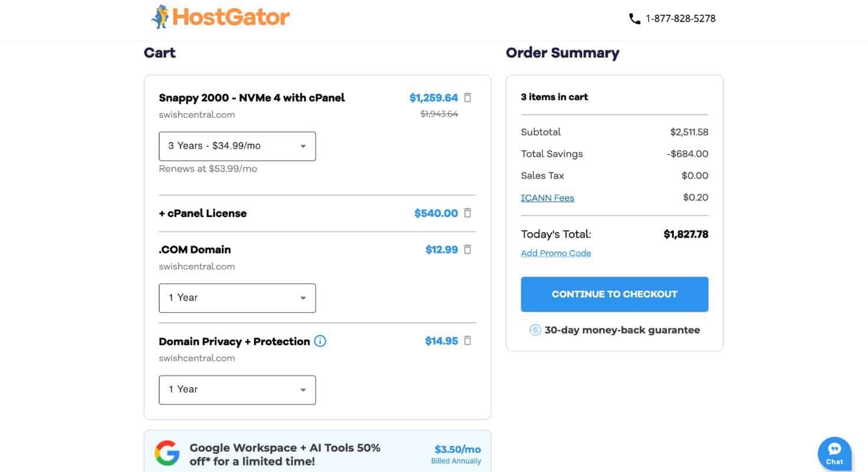
Task: Click the Order Summary heading
Action: coord(562,53)
